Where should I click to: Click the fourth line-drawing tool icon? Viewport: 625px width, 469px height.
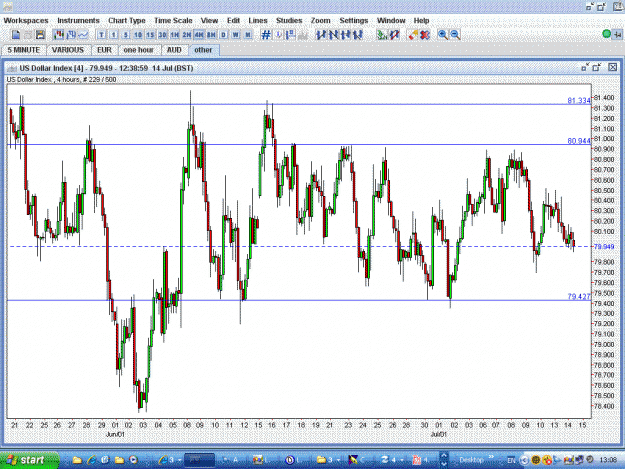click(x=358, y=35)
